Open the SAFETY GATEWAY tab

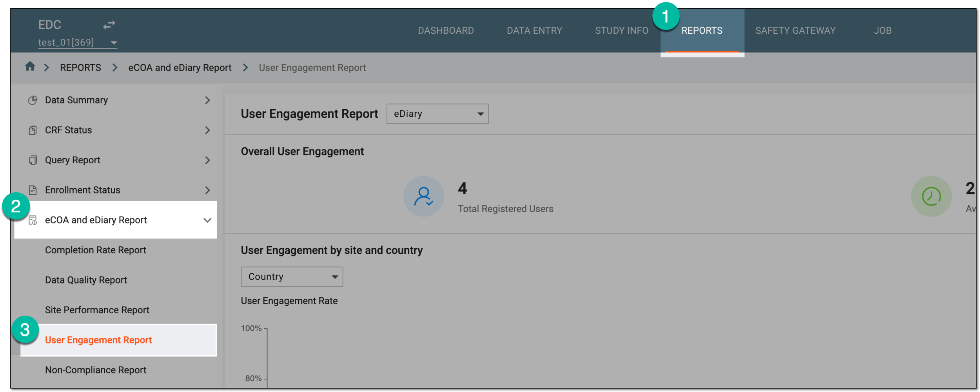point(795,31)
